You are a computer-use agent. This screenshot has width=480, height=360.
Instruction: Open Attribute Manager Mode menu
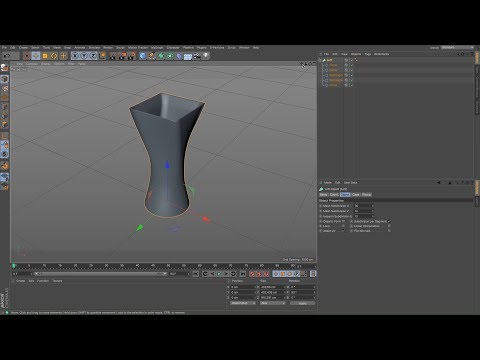[x=328, y=183]
